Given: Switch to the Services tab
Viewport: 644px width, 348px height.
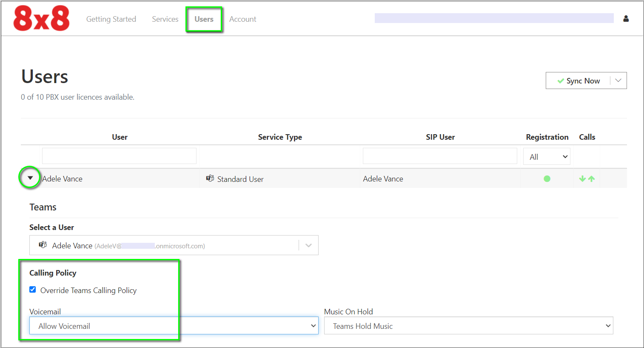Looking at the screenshot, I should (x=165, y=19).
